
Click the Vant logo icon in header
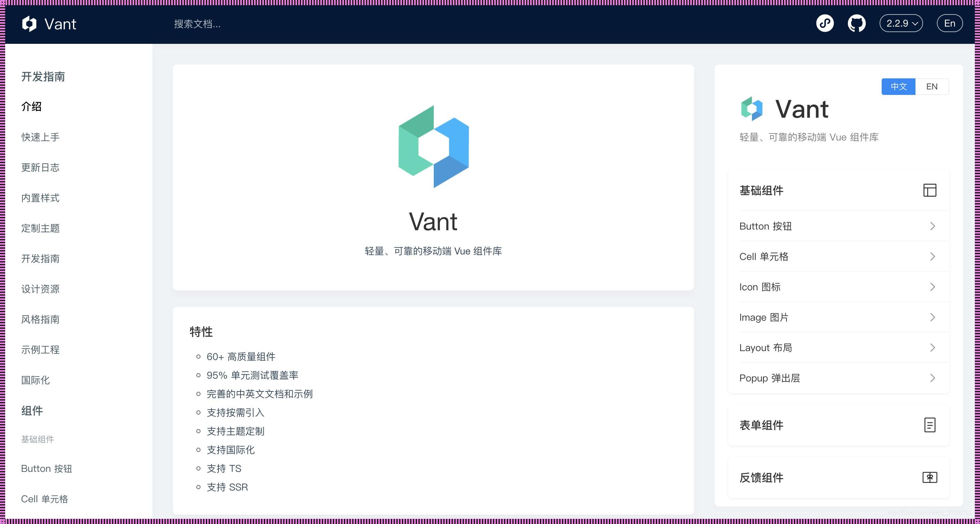[x=29, y=24]
